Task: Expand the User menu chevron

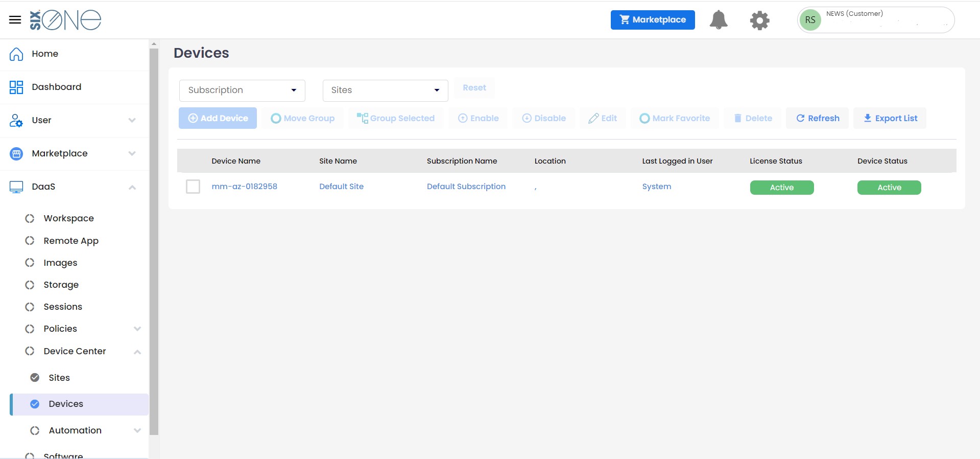Action: [x=132, y=121]
